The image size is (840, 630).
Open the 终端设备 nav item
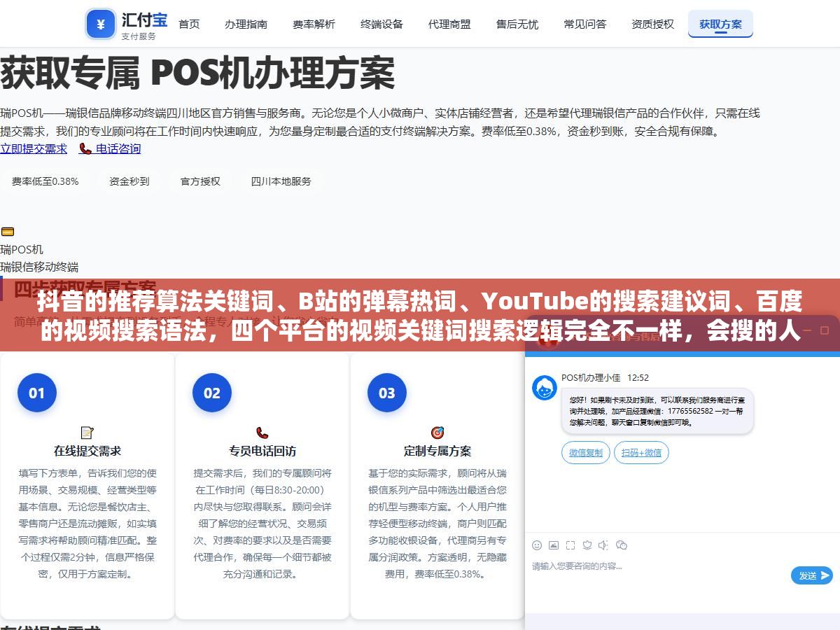point(381,24)
